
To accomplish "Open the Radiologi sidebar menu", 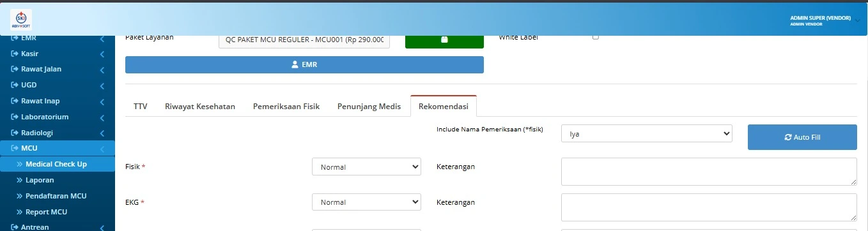I will point(58,133).
